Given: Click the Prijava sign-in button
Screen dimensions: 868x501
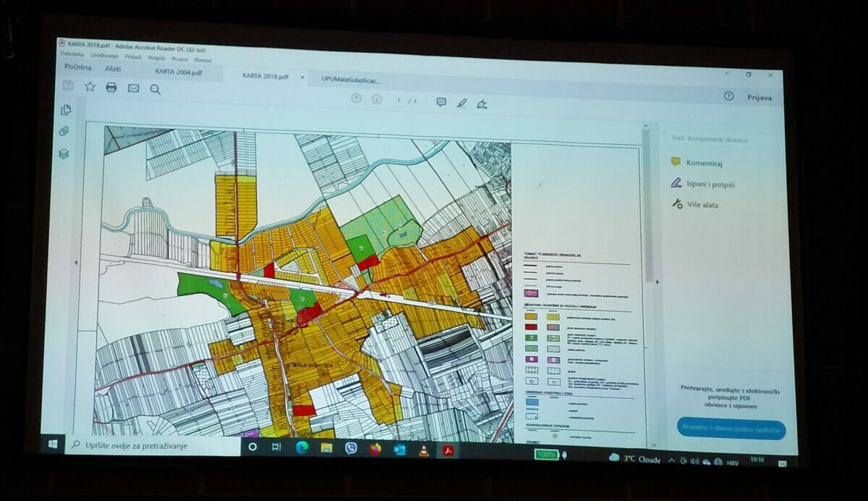Looking at the screenshot, I should click(759, 98).
